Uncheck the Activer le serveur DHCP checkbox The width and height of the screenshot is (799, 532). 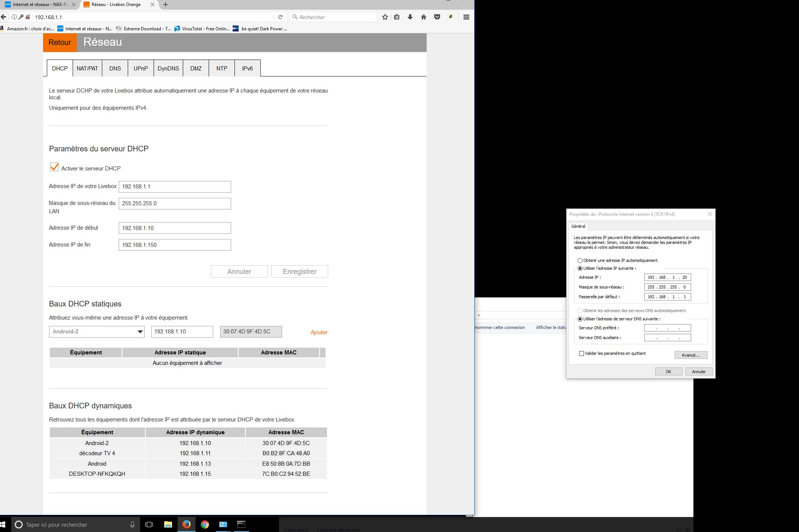click(54, 167)
